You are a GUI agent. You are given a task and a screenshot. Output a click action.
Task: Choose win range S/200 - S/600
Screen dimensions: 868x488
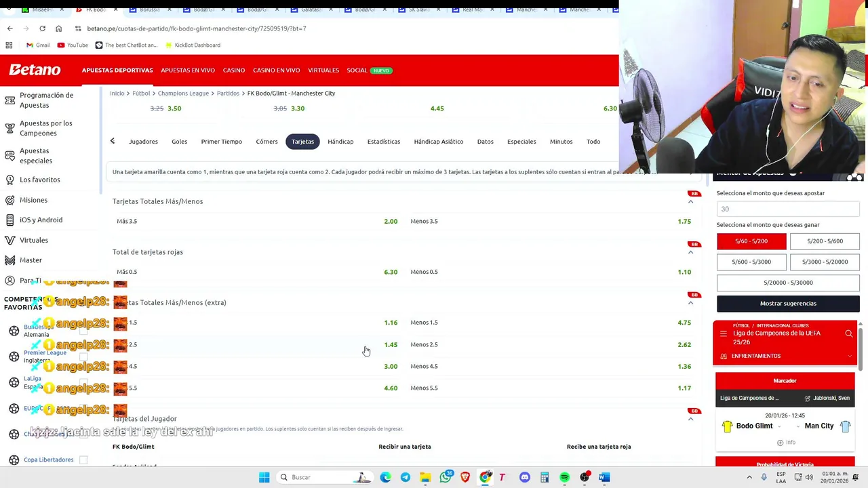(825, 241)
